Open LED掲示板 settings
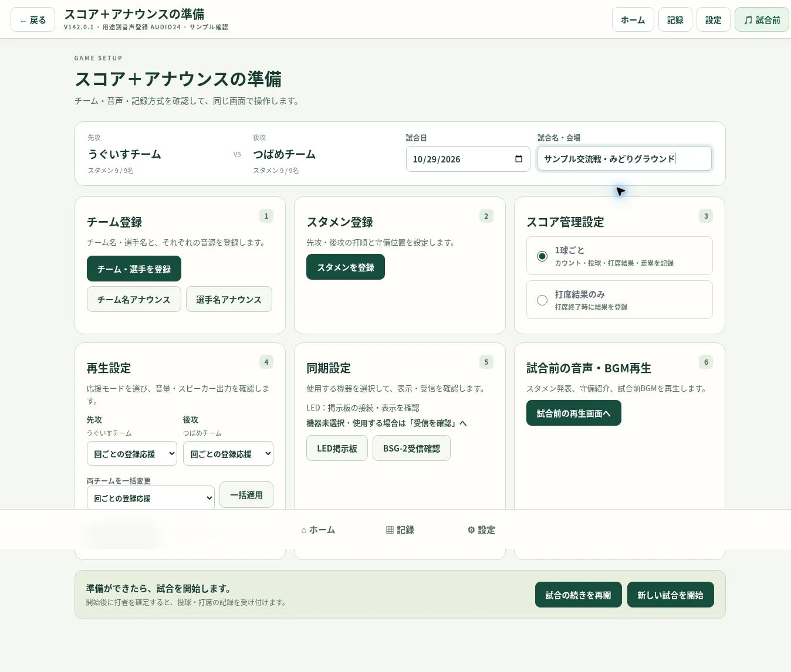 (337, 448)
